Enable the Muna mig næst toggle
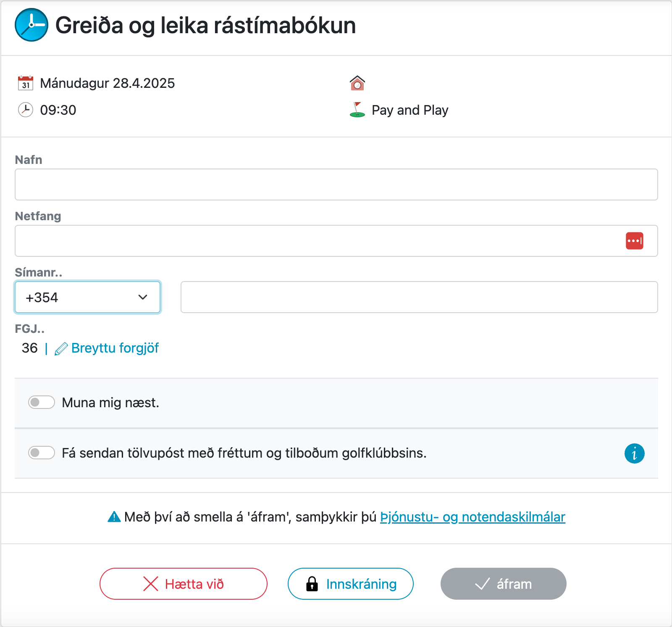Screen dimensions: 672x627 coord(42,403)
